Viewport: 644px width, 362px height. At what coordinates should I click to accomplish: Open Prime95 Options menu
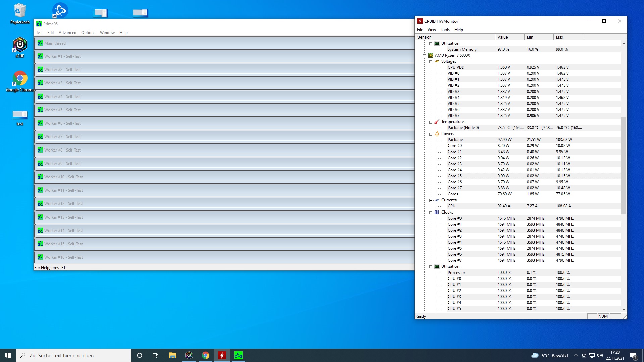tap(88, 33)
